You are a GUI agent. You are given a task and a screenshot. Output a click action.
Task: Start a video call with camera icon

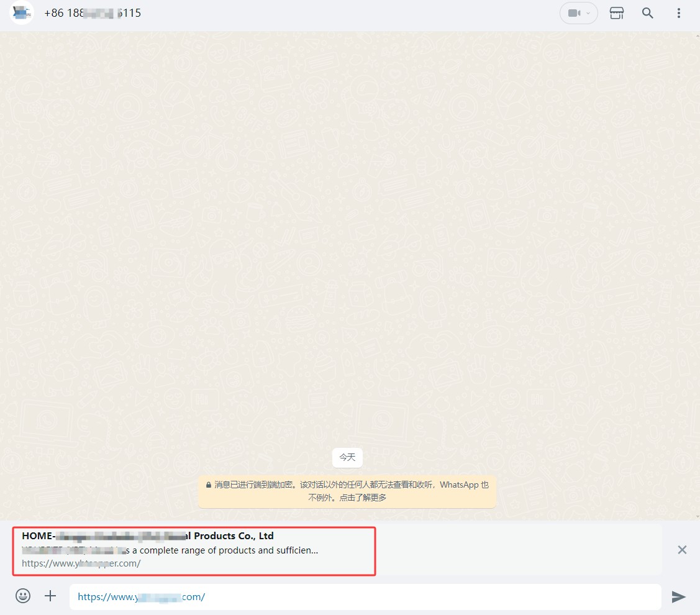coord(573,13)
